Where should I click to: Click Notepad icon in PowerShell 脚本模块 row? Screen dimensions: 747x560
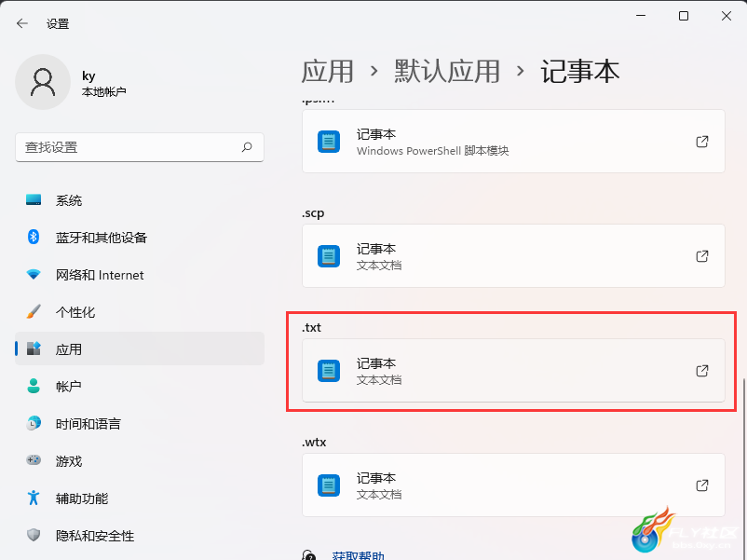coord(329,142)
